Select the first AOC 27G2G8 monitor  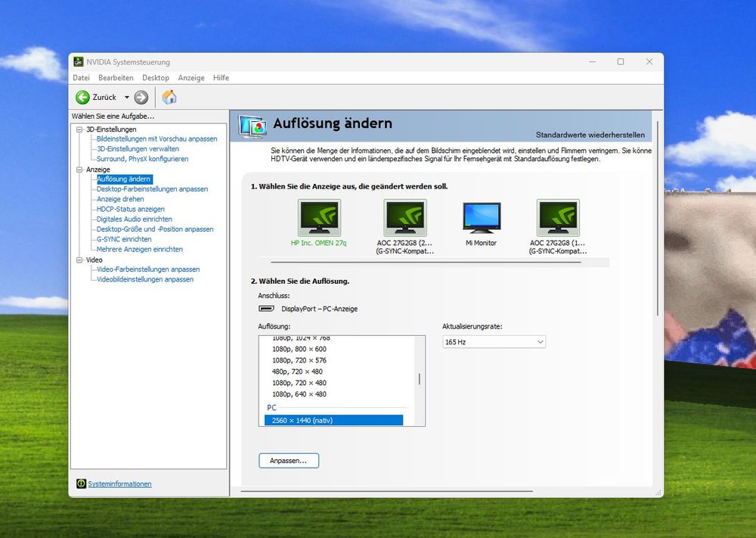[405, 219]
